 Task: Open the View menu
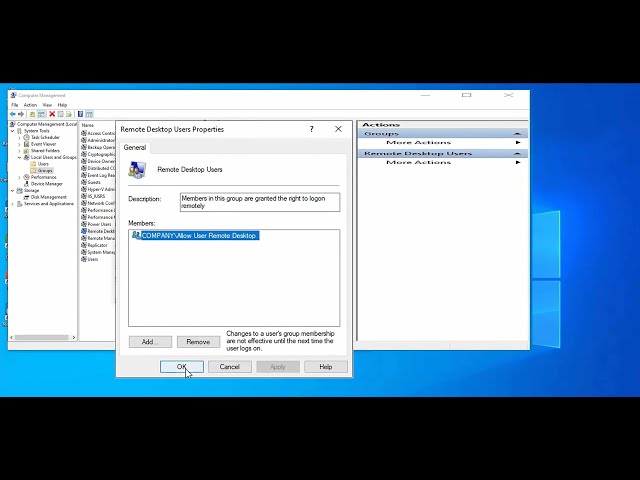point(47,105)
